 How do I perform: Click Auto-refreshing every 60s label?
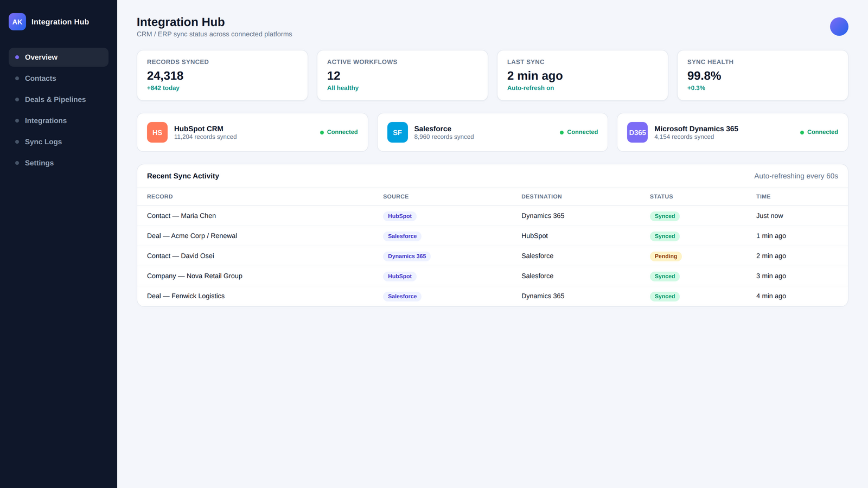point(796,176)
